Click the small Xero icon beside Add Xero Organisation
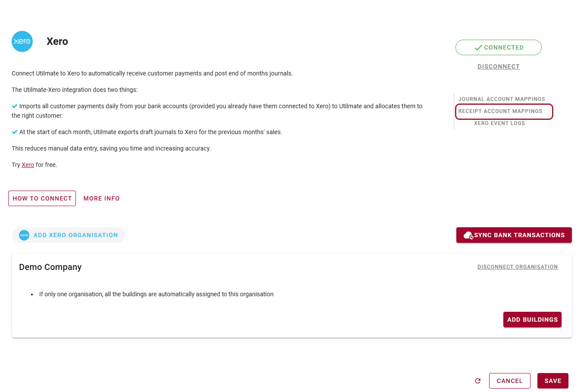The width and height of the screenshot is (587, 392). (x=24, y=235)
